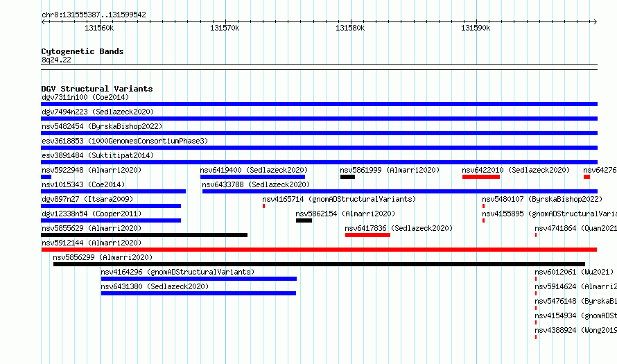Click the black bar under nsv5862154

point(304,220)
